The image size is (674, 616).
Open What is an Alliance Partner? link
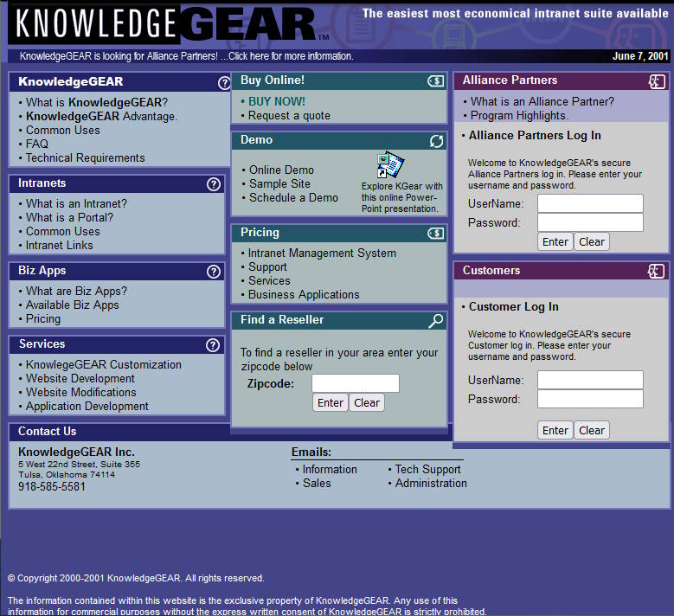[x=542, y=101]
